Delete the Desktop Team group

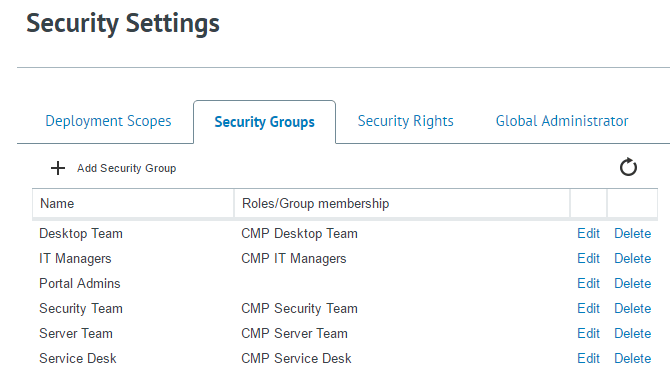coord(632,233)
